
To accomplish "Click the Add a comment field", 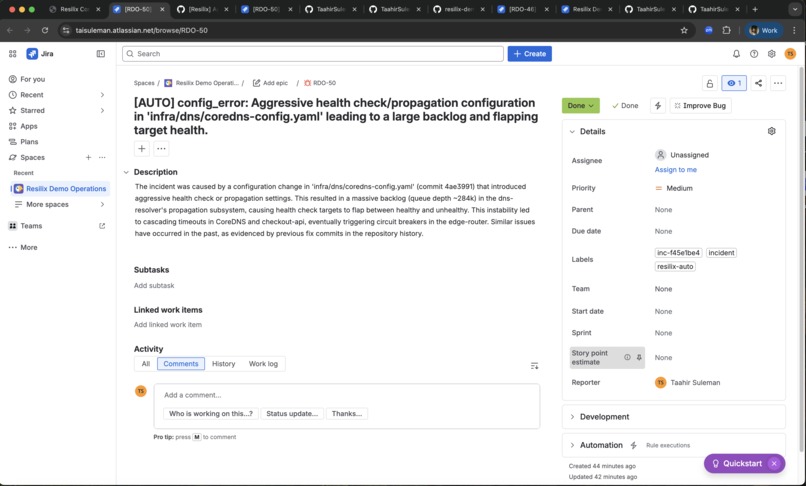I will click(x=346, y=395).
